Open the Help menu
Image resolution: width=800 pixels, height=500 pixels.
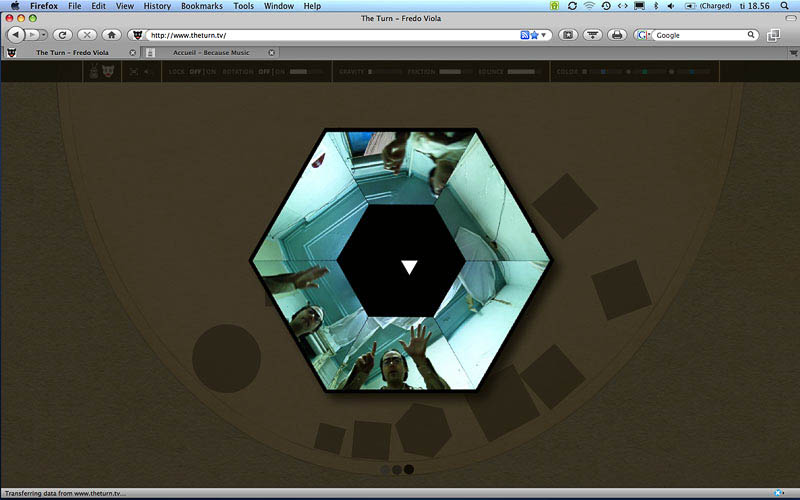coord(312,6)
